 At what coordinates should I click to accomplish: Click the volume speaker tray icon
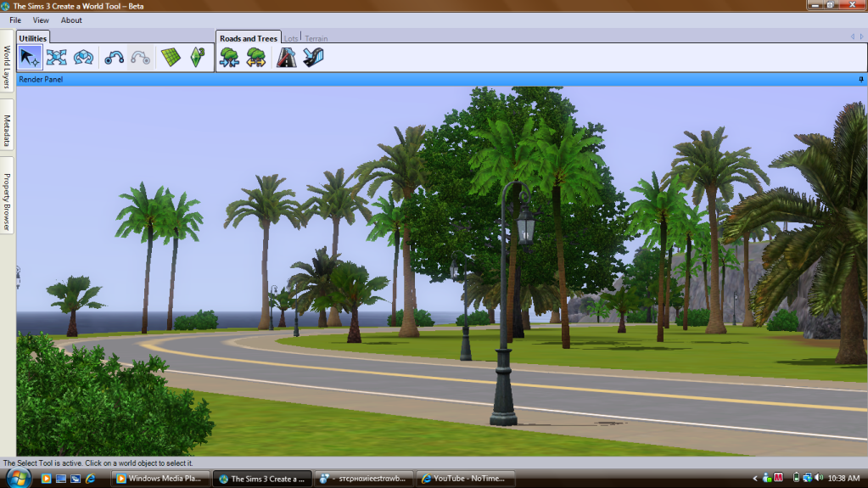[x=819, y=478]
